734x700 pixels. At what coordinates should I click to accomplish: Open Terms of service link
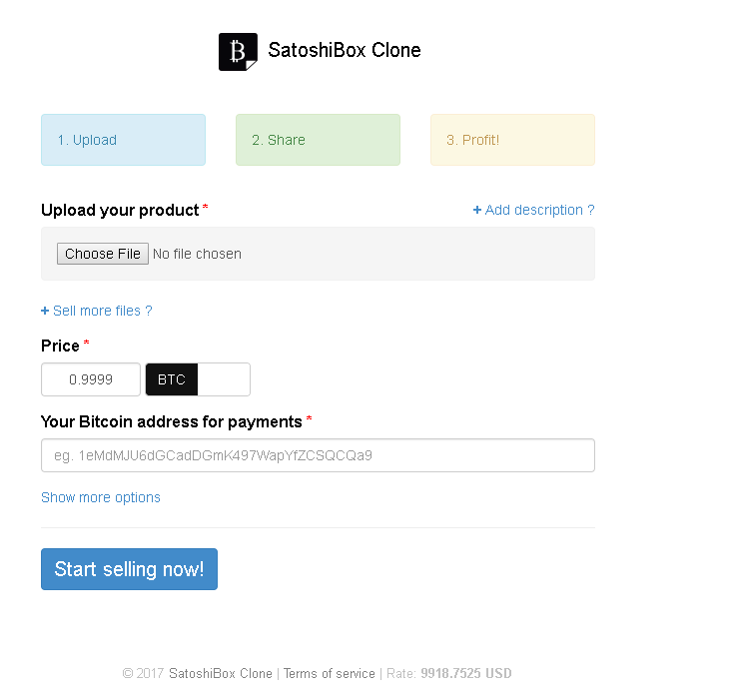click(330, 673)
